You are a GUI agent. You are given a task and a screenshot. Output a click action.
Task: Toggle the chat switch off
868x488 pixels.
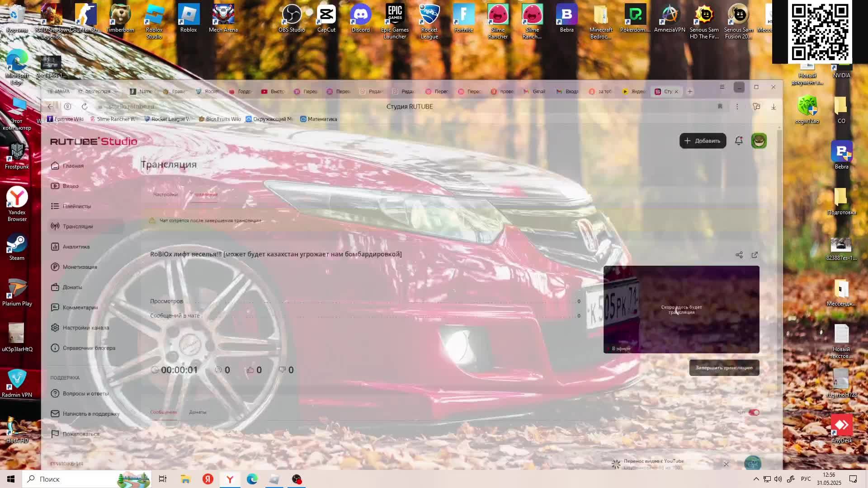(x=754, y=413)
